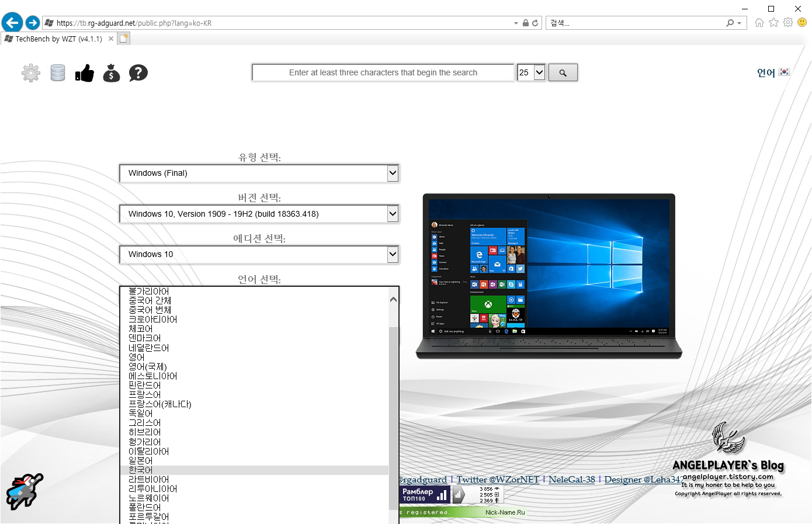The height and width of the screenshot is (524, 812).
Task: Expand the Windows 10 Version 1909 dropdown
Action: [259, 214]
